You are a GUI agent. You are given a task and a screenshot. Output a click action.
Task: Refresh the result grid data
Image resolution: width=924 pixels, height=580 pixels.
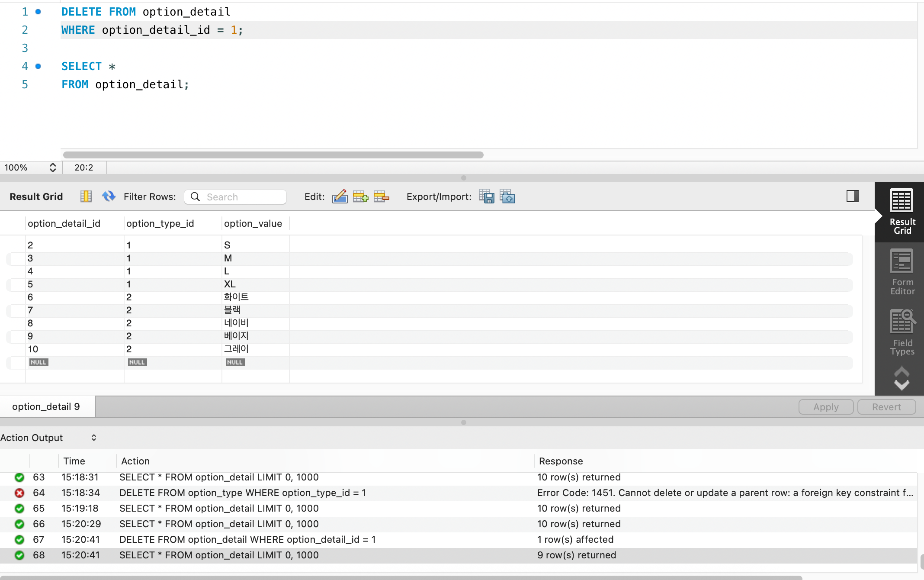(x=109, y=197)
